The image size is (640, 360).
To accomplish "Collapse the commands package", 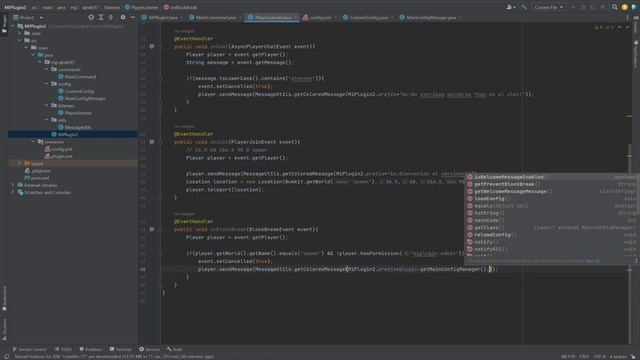I will tap(47, 69).
